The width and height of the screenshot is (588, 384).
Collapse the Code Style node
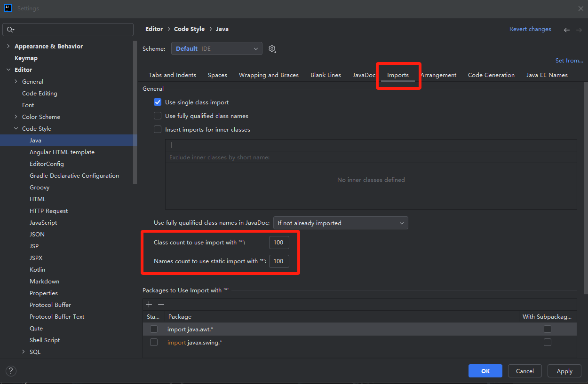16,128
